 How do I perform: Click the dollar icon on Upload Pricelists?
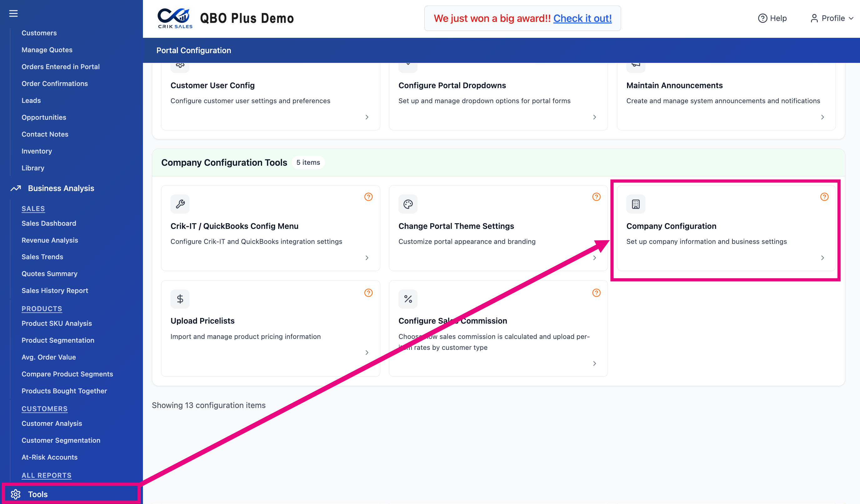[x=180, y=299]
